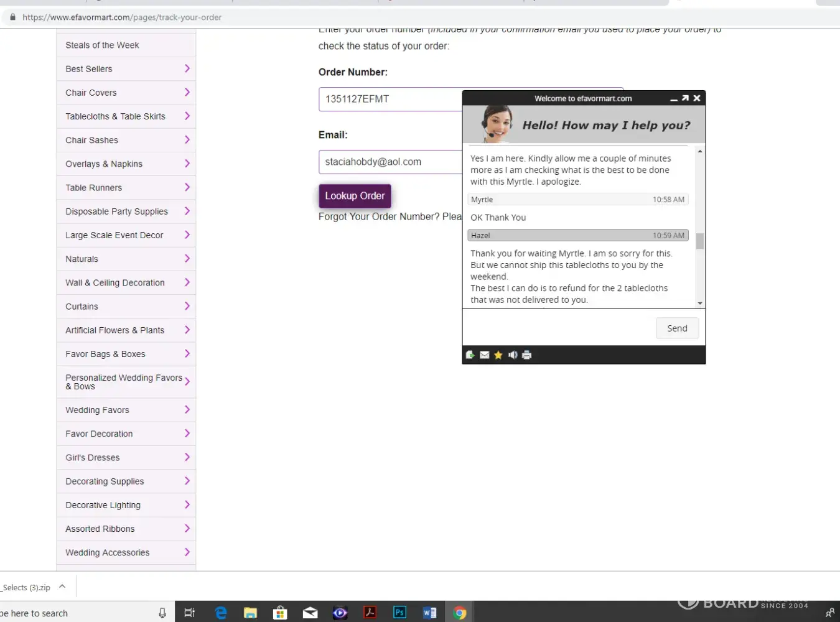Screen dimensions: 840x622
Task: Open download options for Selects zip
Action: click(62, 587)
